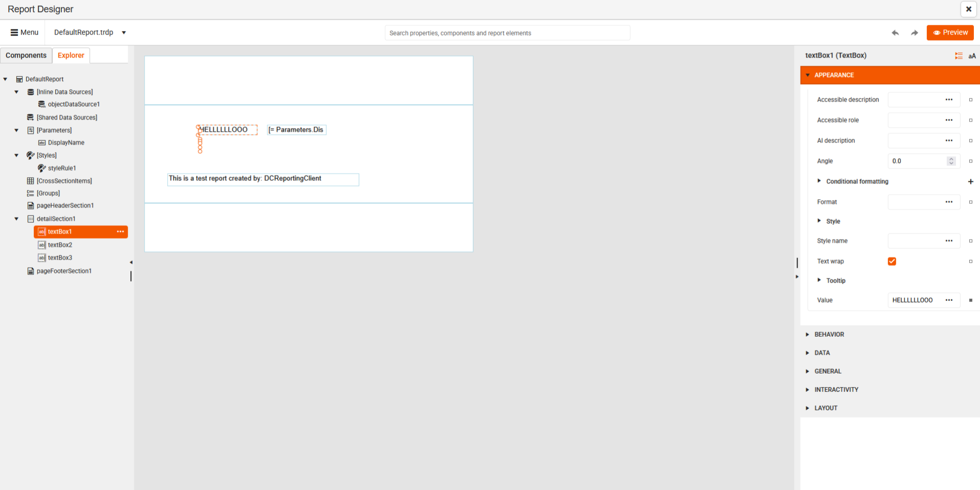Close the Report Designer with the X button
The height and width of the screenshot is (490, 980).
coord(968,9)
